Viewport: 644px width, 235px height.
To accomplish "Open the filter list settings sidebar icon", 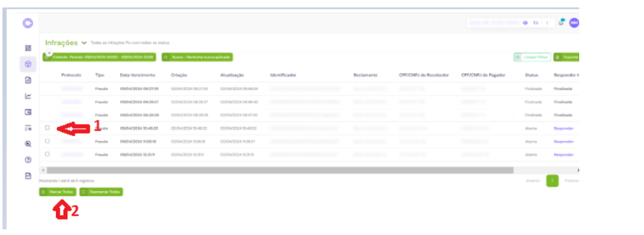I will click(x=28, y=128).
